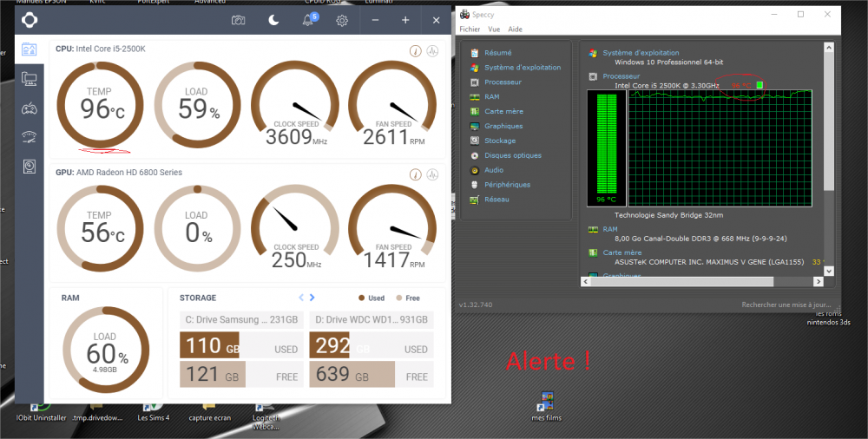Open settings gear in monitoring app header
868x439 pixels.
(x=342, y=21)
